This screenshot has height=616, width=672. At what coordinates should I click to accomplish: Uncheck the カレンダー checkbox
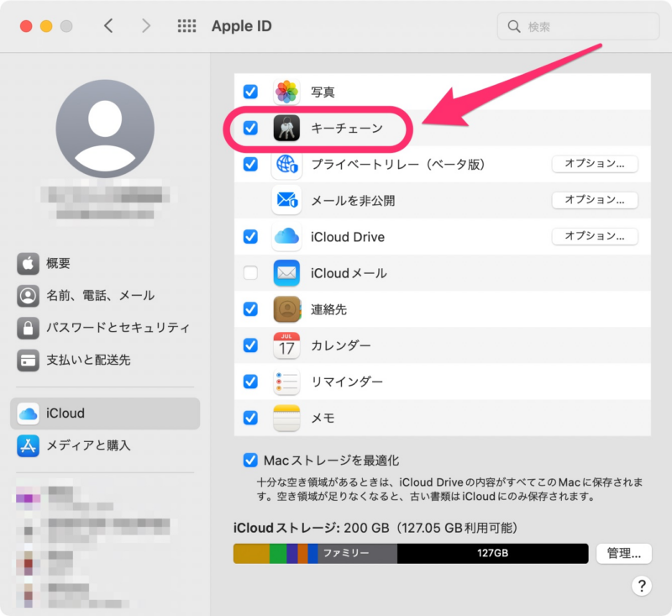[250, 345]
